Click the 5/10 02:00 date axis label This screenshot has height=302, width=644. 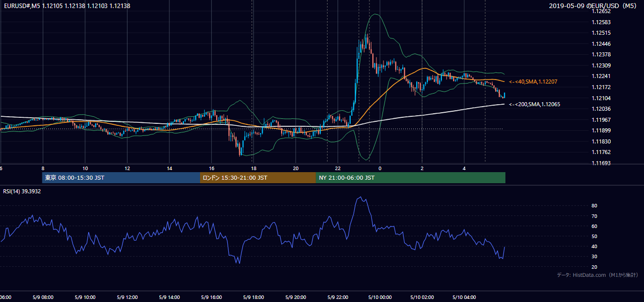[422, 297]
